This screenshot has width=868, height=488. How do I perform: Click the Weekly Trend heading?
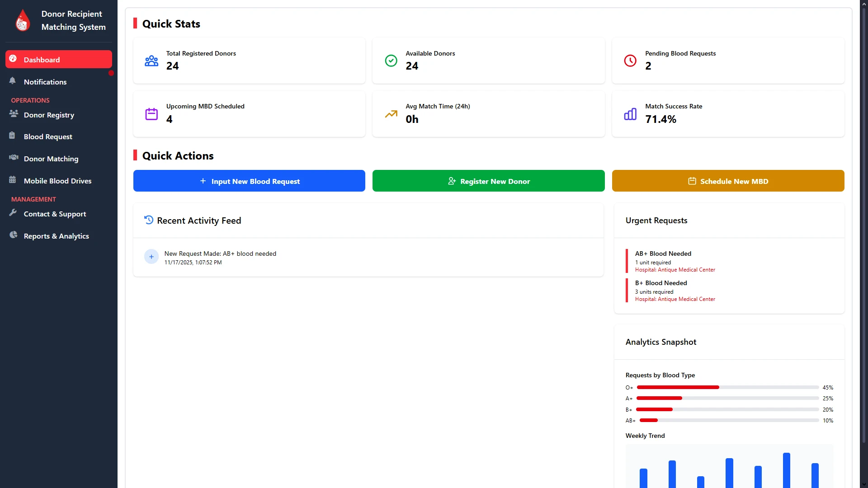645,436
